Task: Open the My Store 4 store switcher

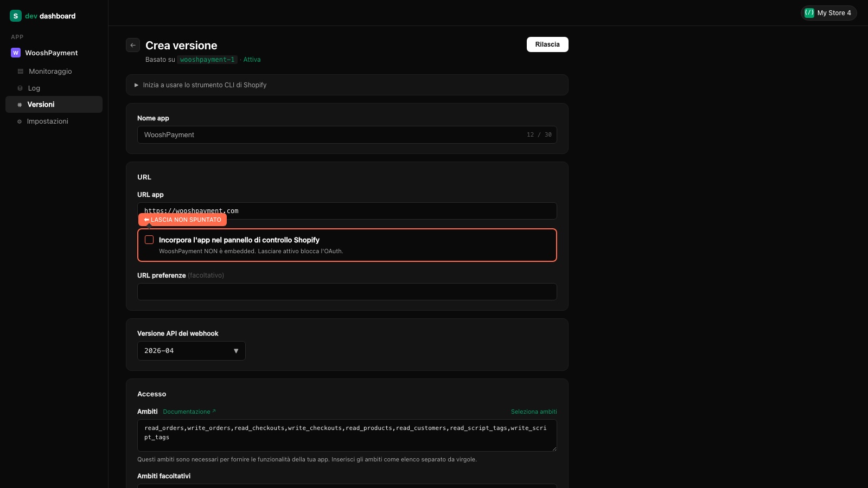Action: [828, 13]
